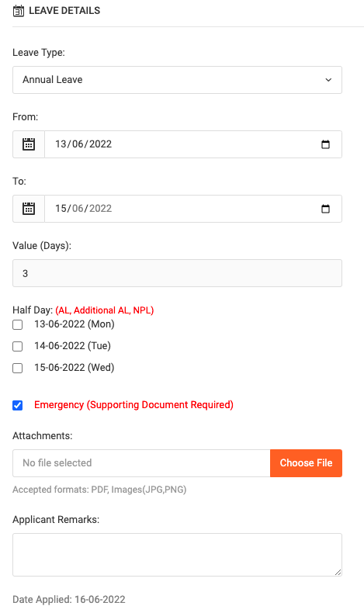Click the Choose File button
Screen dimensions: 364x613
(x=306, y=463)
